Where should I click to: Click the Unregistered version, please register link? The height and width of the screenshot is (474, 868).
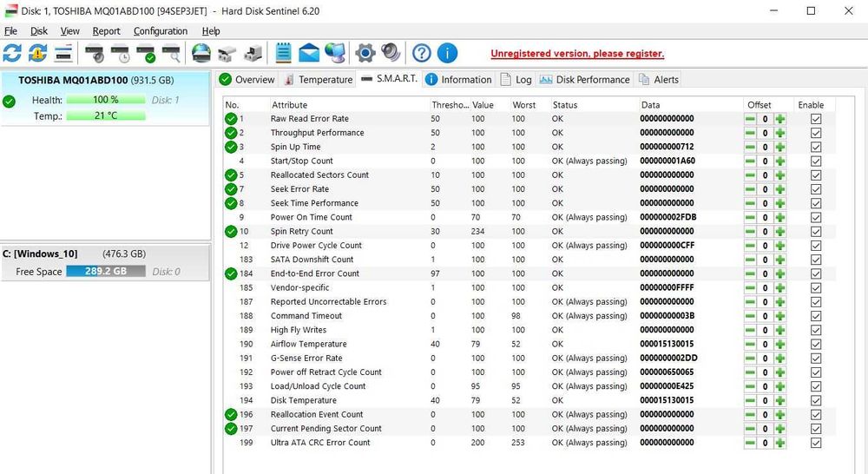pyautogui.click(x=577, y=54)
